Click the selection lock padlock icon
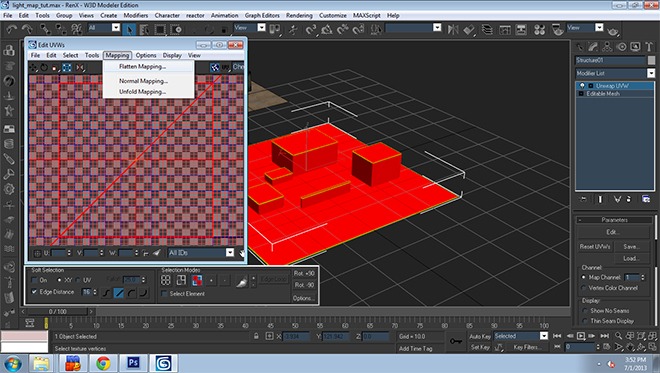660x373 pixels. [256, 336]
